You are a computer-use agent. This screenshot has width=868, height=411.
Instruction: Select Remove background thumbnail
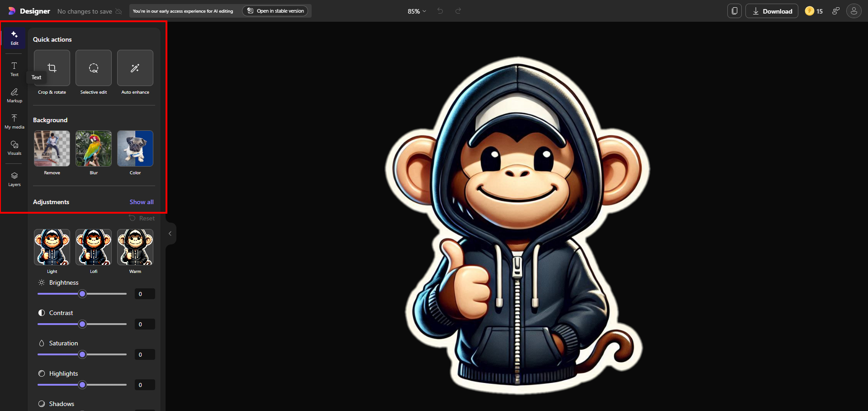pos(52,148)
